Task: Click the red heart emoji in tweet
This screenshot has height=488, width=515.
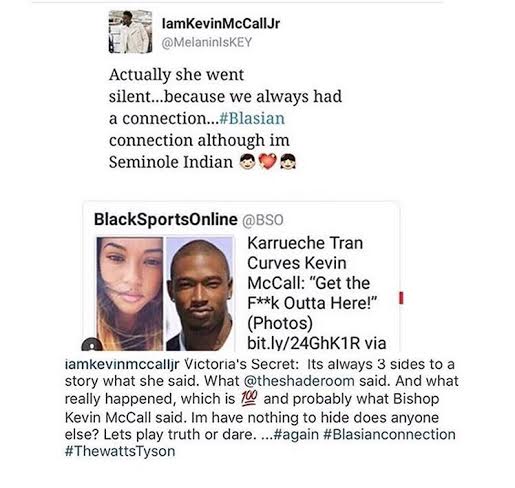Action: pyautogui.click(x=268, y=161)
